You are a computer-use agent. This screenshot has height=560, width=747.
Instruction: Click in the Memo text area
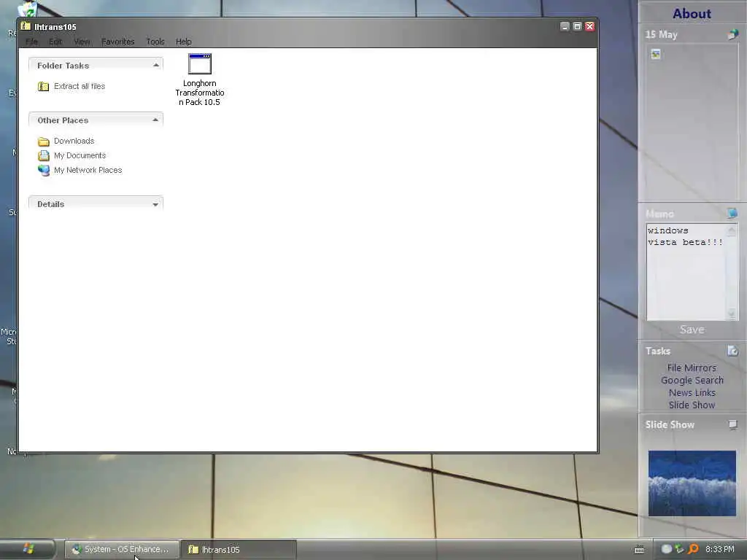(686, 272)
